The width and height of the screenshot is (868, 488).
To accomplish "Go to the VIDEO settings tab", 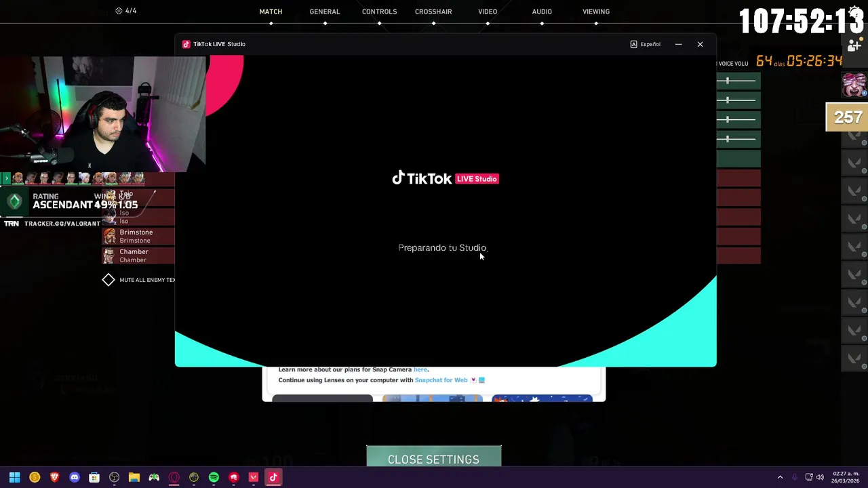I will pyautogui.click(x=488, y=12).
